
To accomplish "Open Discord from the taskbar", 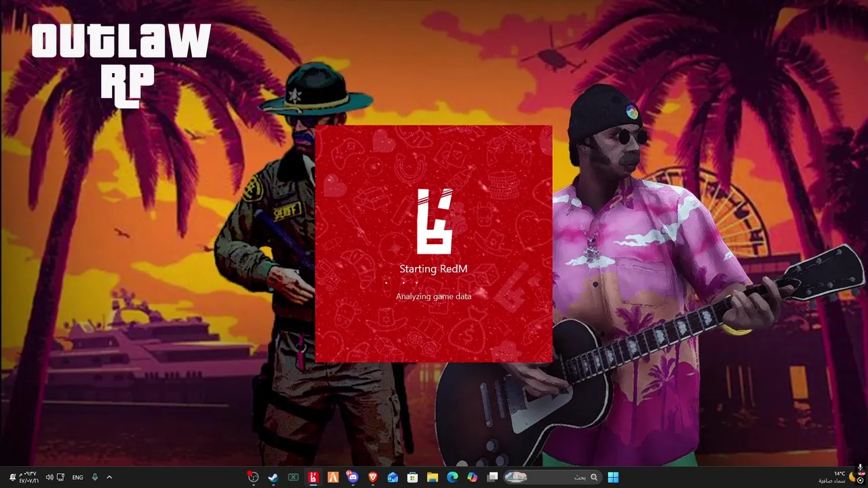I will [x=353, y=477].
